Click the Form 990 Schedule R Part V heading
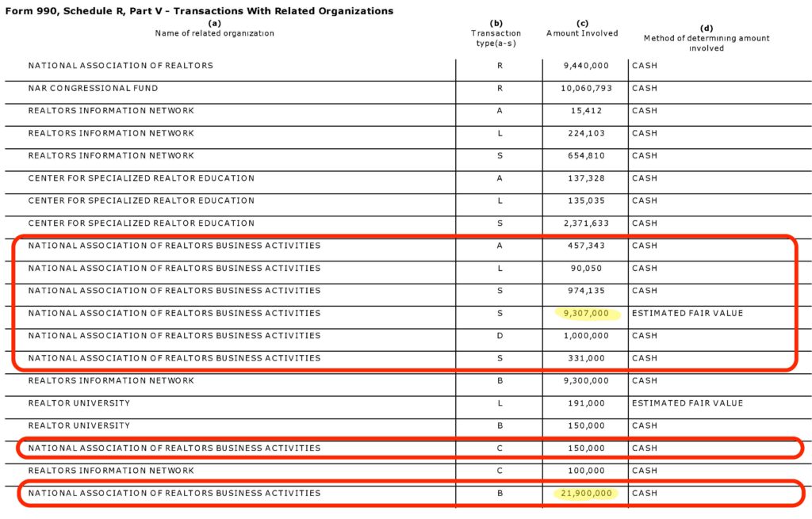812x519 pixels. click(x=199, y=11)
